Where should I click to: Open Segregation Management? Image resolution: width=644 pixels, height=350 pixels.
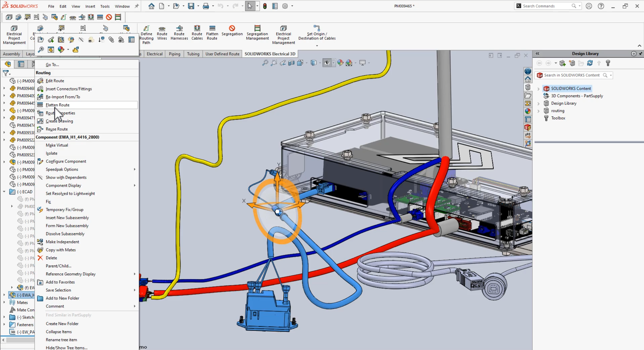point(257,33)
